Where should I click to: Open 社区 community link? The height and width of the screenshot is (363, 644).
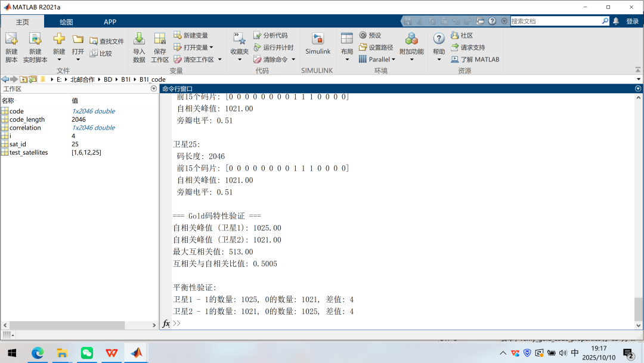tap(462, 35)
